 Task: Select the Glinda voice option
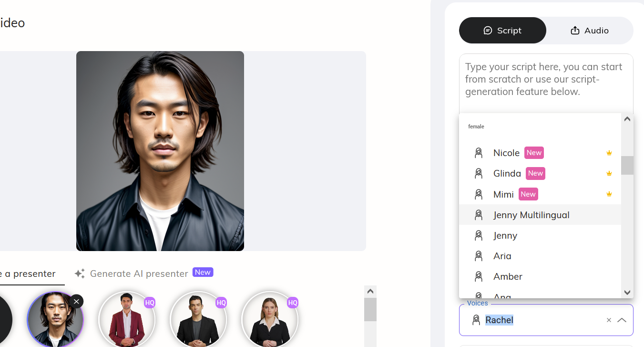[540, 173]
